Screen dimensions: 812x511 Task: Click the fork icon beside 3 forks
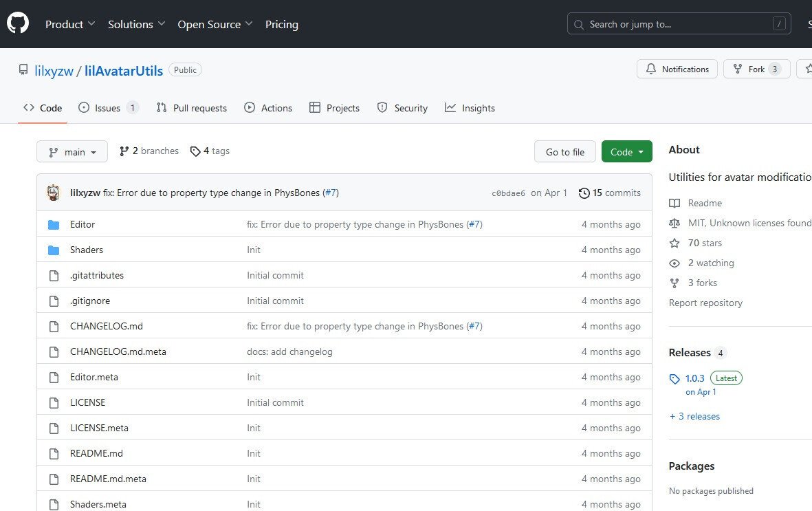674,283
